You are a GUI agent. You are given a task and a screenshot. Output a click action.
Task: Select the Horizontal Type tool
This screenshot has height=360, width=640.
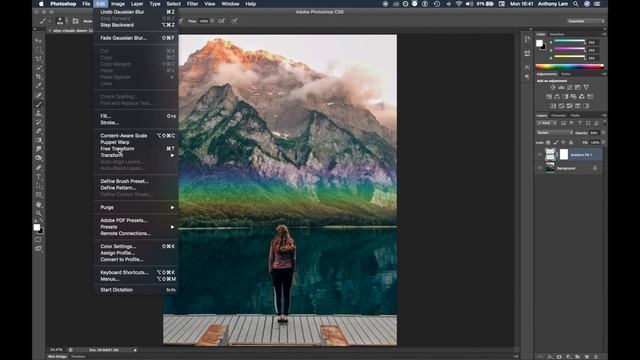(38, 176)
